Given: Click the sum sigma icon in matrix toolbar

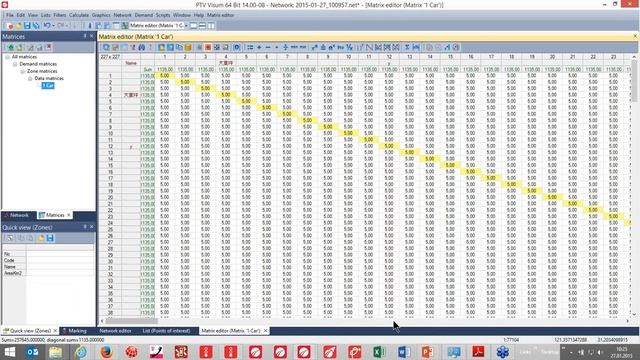Looking at the screenshot, I should coord(407,47).
